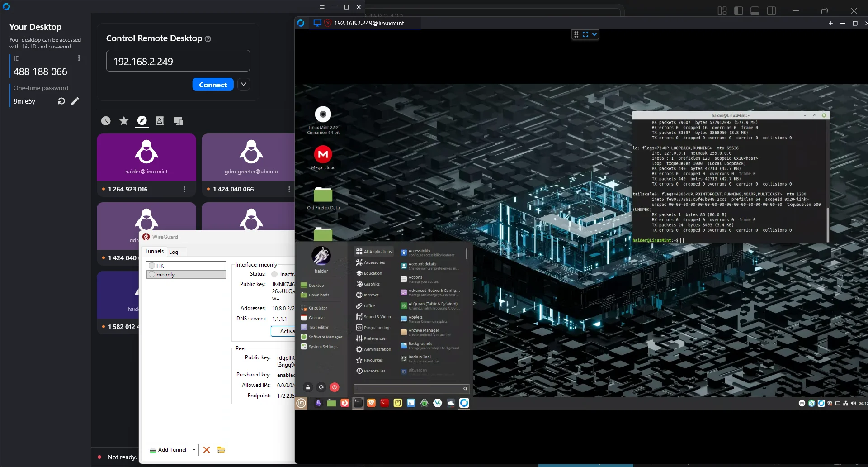Viewport: 868px width, 467px height.
Task: Open the Sound & Video category
Action: [373, 317]
